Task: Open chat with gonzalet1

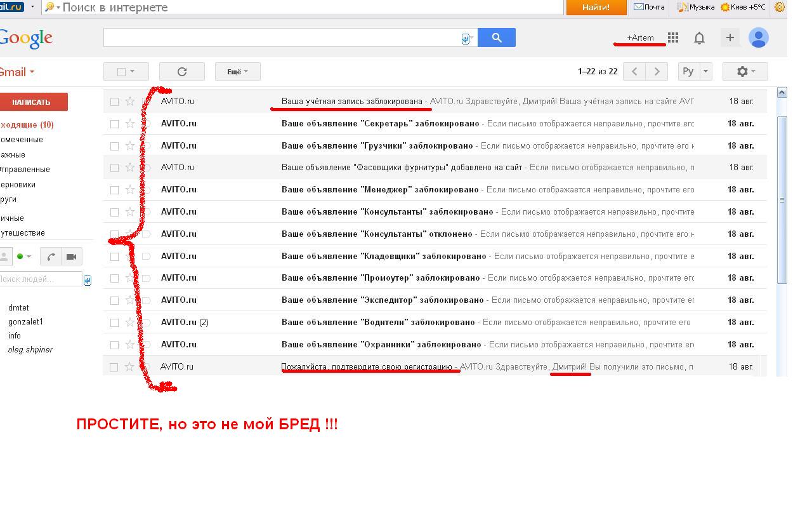Action: click(x=25, y=322)
